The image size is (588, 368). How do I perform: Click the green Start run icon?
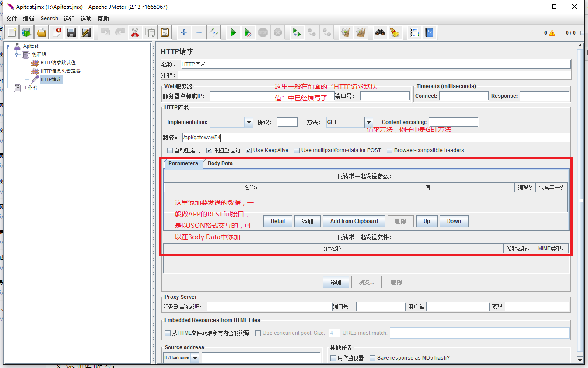coord(233,32)
